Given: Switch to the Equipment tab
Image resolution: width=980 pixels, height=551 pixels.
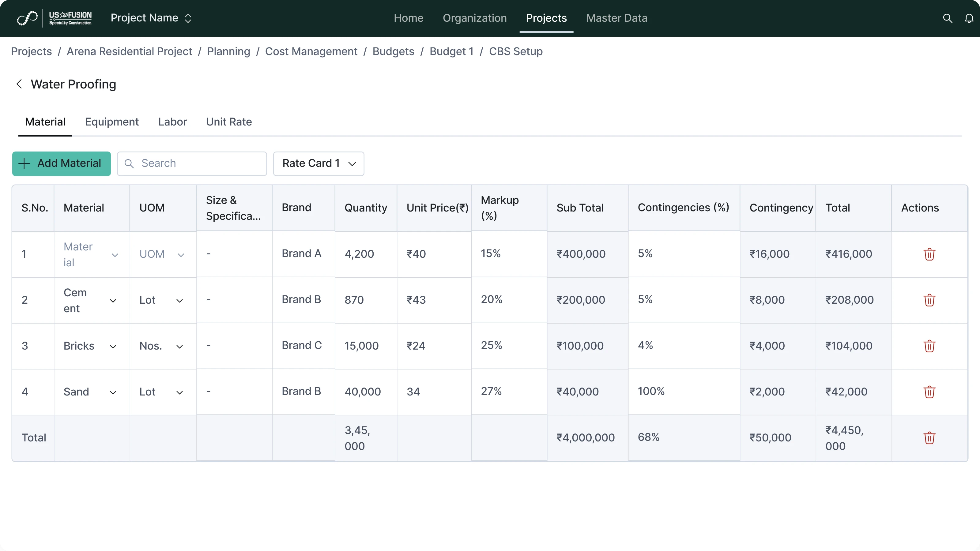Looking at the screenshot, I should coord(112,122).
